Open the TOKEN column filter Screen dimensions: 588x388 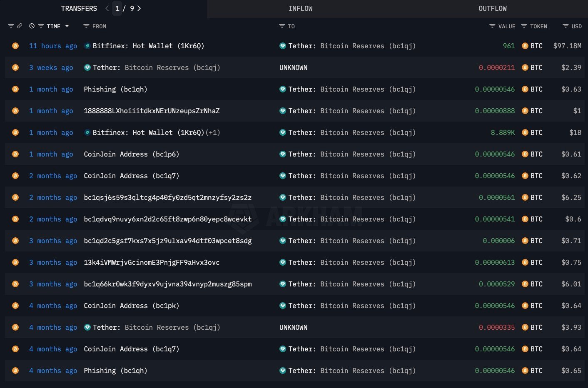(524, 26)
